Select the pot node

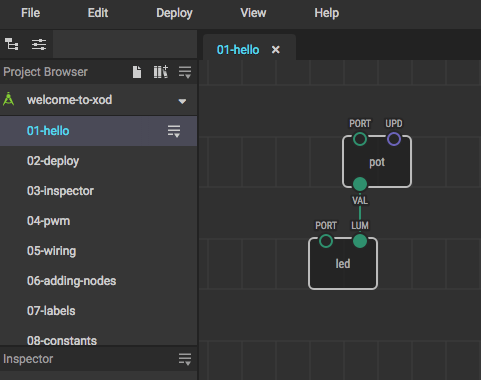[x=377, y=162]
